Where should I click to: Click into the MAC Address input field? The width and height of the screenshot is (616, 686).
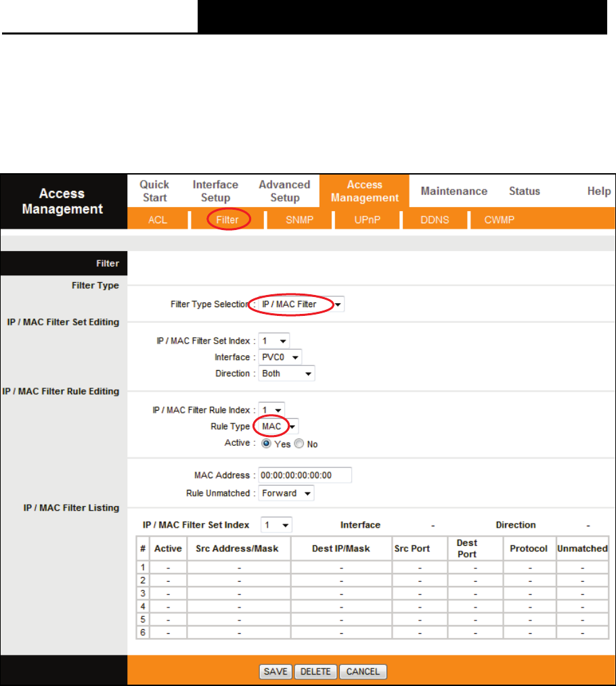[305, 475]
